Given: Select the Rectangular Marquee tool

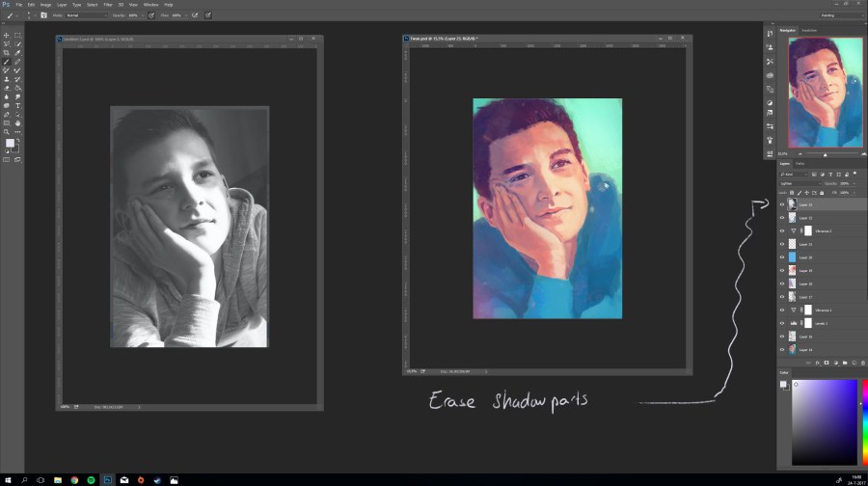Looking at the screenshot, I should [x=17, y=35].
